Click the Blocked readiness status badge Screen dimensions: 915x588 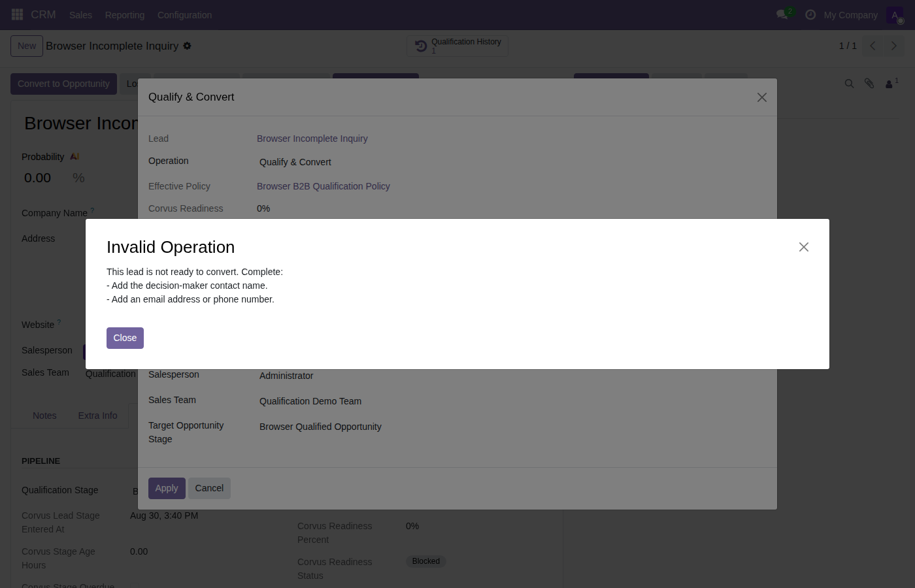(426, 561)
